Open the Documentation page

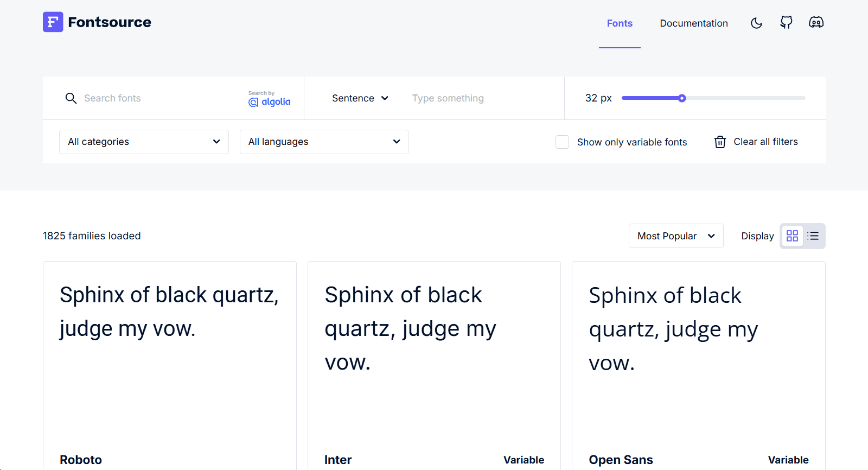694,23
